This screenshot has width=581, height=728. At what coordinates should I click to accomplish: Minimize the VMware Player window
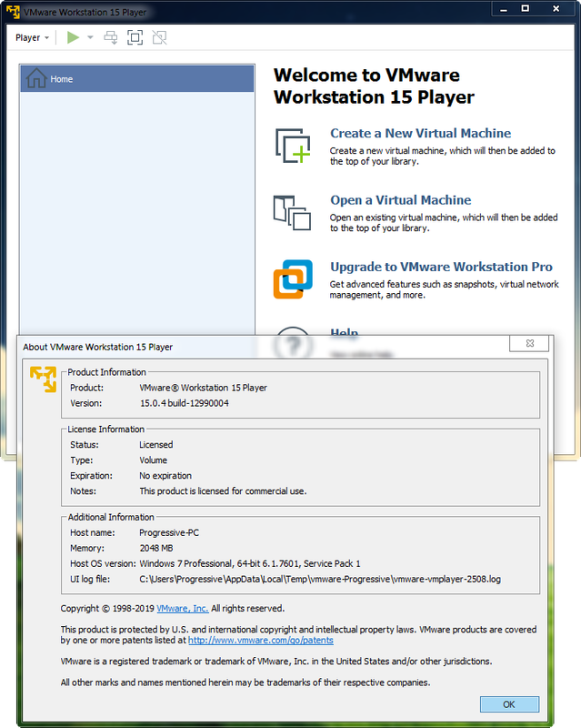(x=504, y=9)
